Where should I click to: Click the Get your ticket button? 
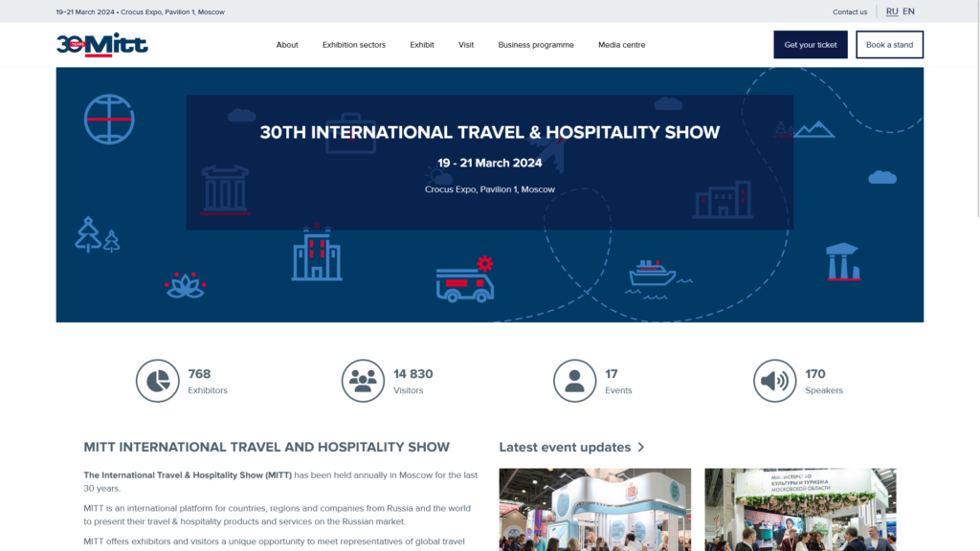(811, 45)
